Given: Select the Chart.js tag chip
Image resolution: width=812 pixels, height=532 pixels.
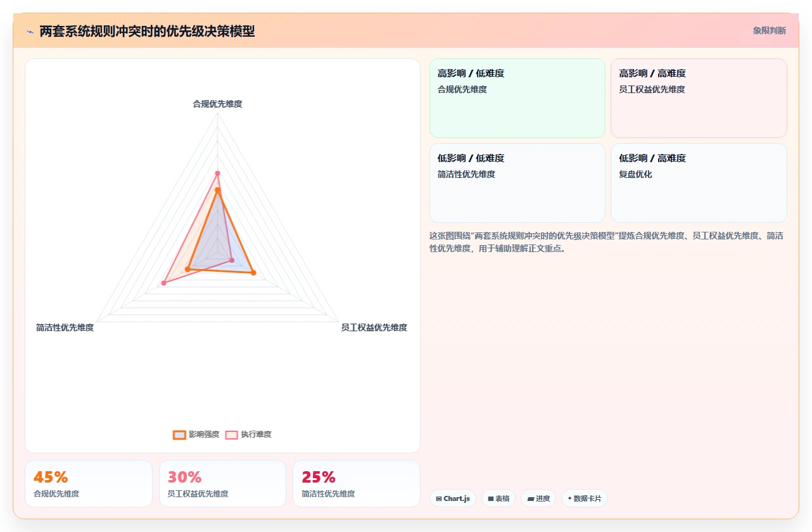Looking at the screenshot, I should point(453,498).
